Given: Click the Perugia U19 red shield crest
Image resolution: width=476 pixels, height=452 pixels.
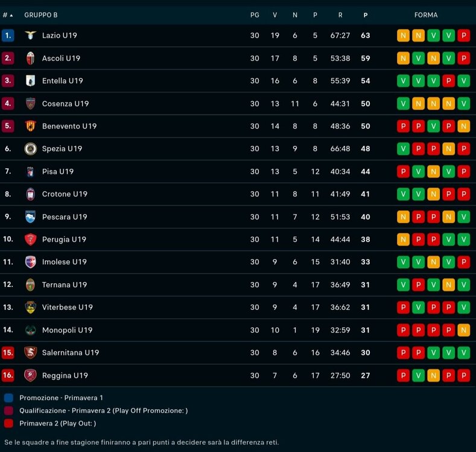Looking at the screenshot, I should [30, 239].
